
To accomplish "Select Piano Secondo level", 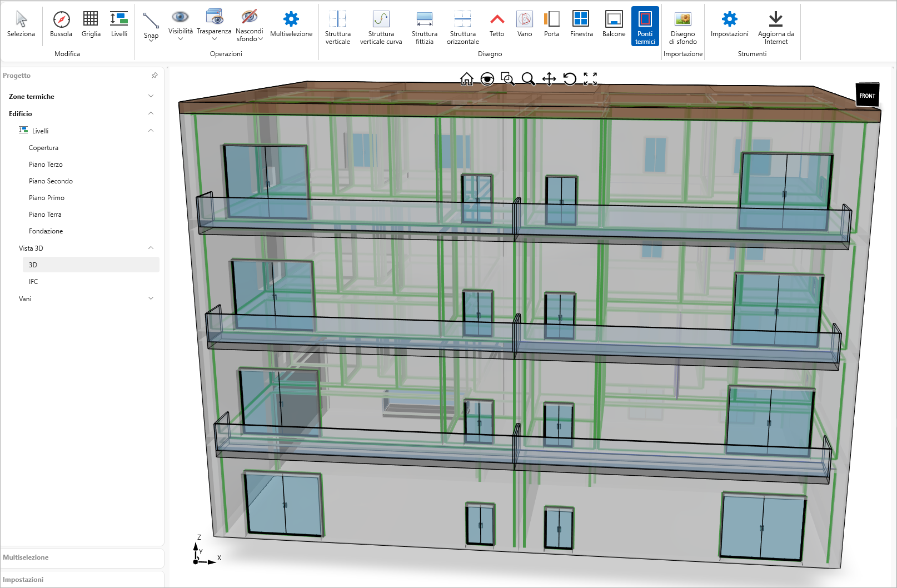I will [51, 181].
